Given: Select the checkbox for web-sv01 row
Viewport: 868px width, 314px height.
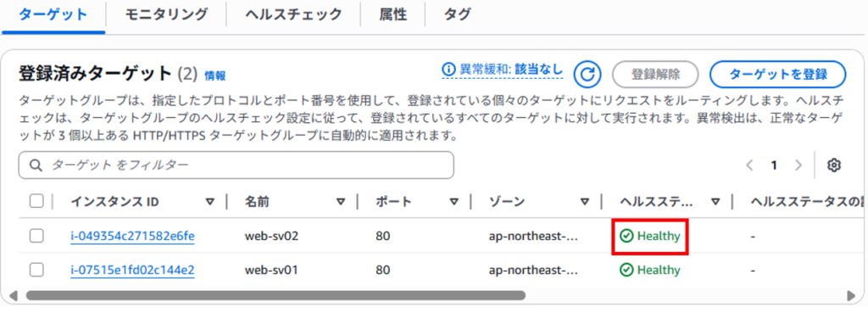Looking at the screenshot, I should tap(36, 270).
